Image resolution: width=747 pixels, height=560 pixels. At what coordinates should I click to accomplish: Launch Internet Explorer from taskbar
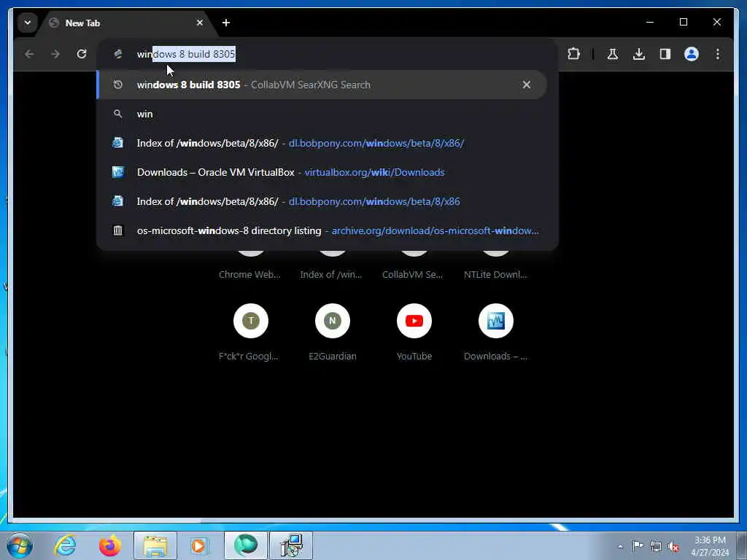[65, 545]
